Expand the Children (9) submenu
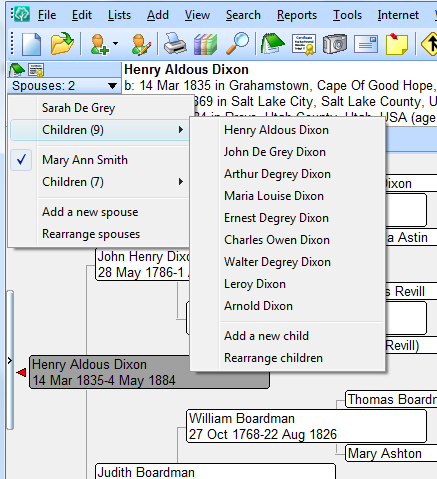The image size is (437, 479). [100, 130]
